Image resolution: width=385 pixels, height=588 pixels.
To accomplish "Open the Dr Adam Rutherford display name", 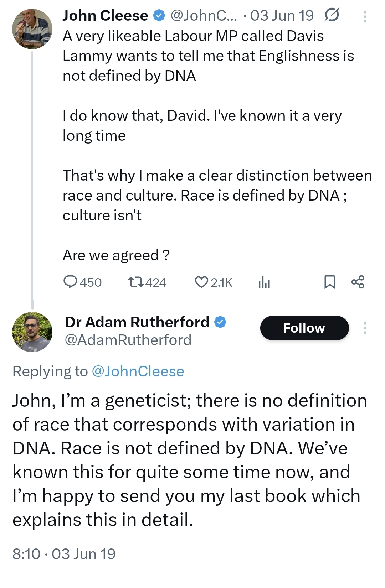I will click(x=137, y=322).
